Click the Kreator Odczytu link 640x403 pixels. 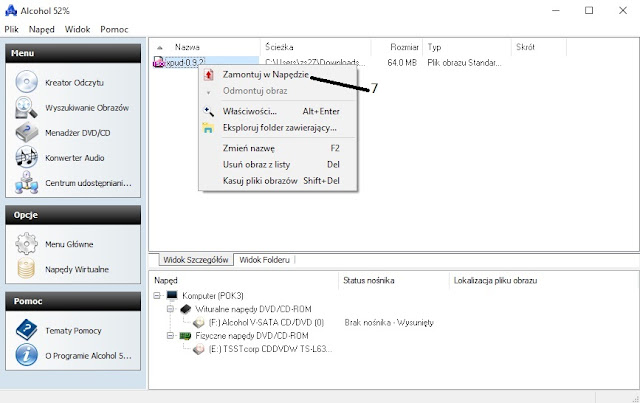click(74, 82)
